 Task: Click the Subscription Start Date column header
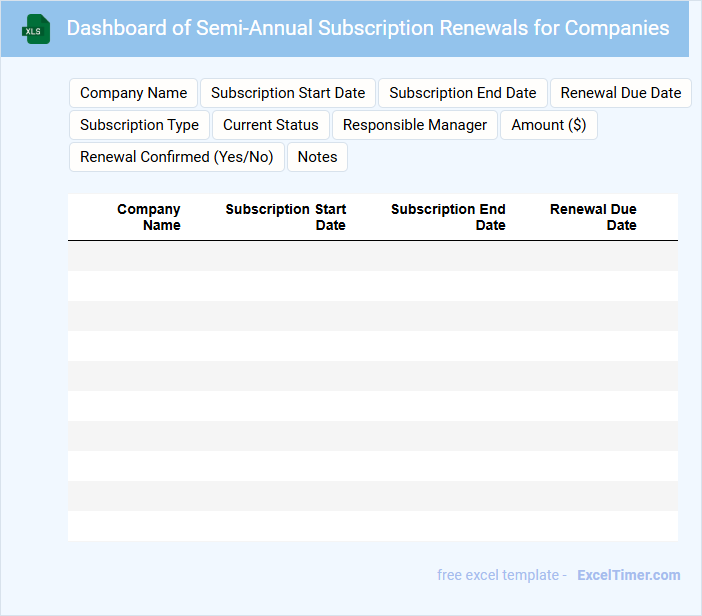pyautogui.click(x=286, y=217)
